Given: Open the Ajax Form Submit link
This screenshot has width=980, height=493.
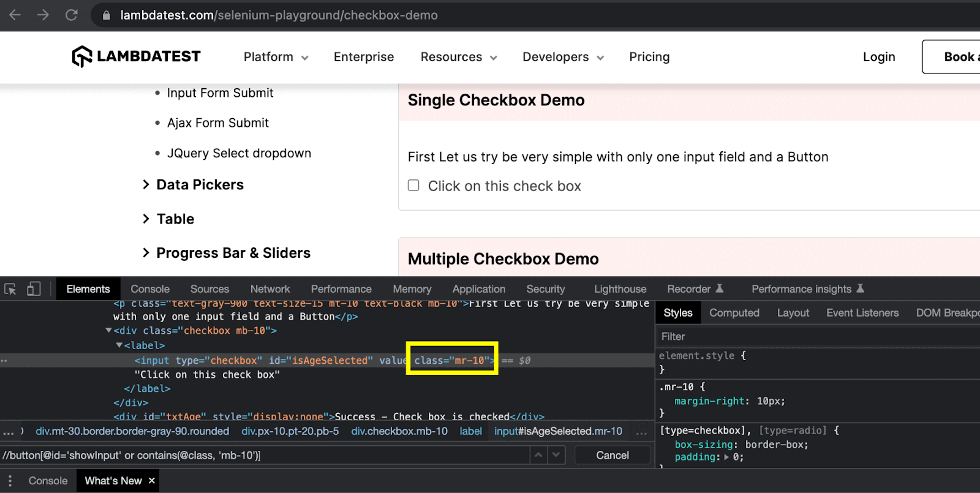Looking at the screenshot, I should tap(217, 123).
